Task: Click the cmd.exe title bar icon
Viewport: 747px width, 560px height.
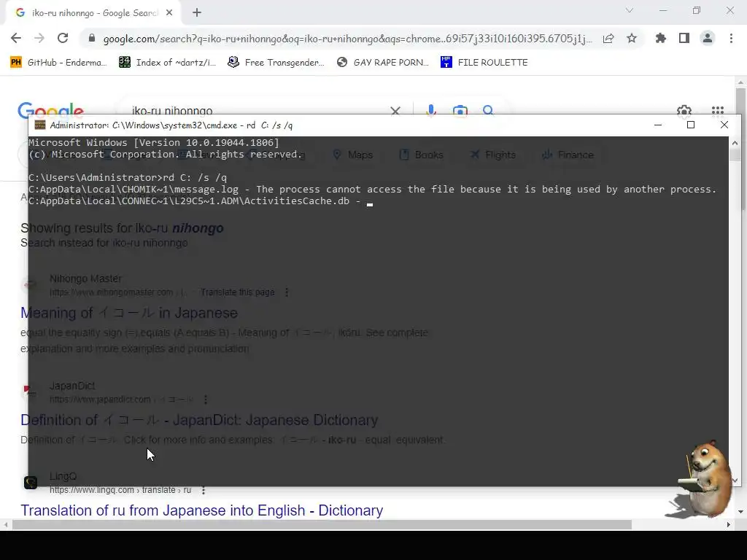Action: click(40, 125)
